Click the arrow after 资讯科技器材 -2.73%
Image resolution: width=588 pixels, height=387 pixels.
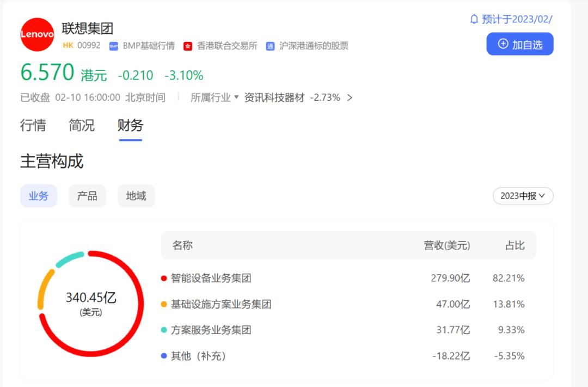click(350, 98)
